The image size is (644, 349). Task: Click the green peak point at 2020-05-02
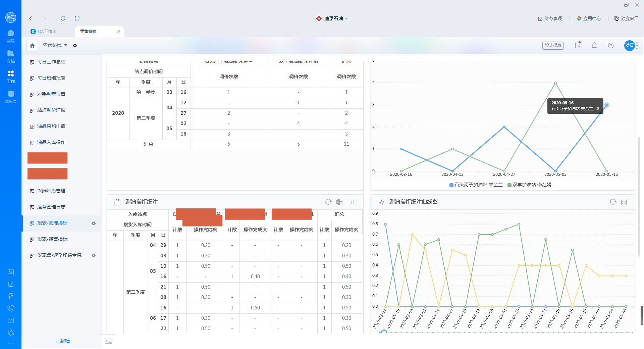point(555,83)
